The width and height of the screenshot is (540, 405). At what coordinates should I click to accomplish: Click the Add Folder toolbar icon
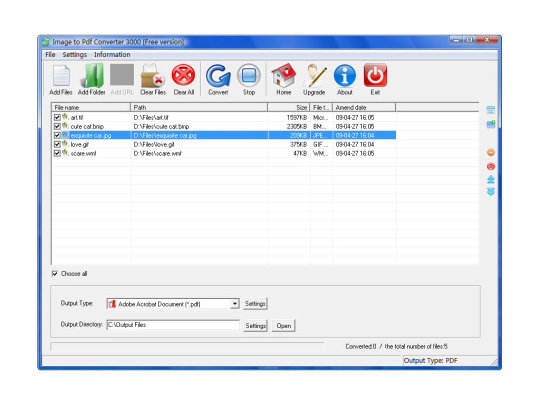point(92,75)
